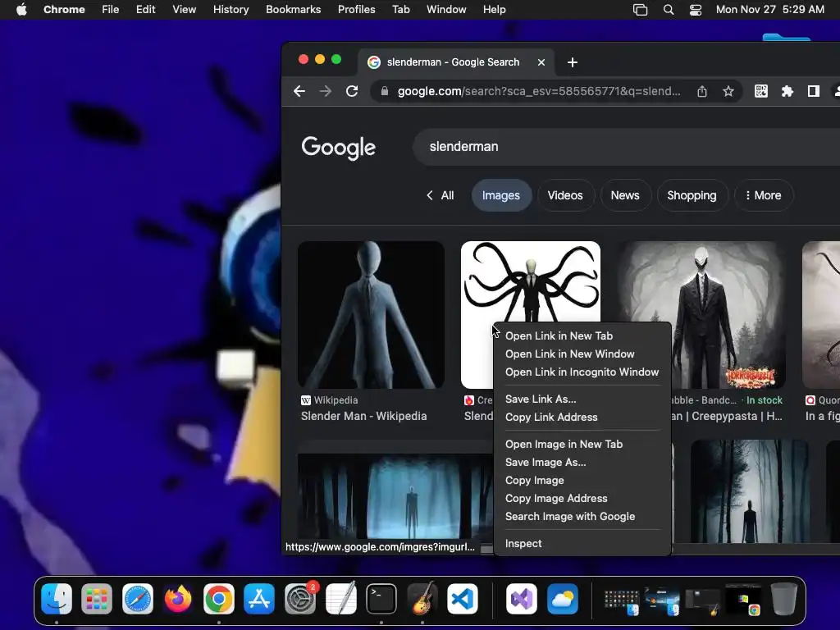Open Finder from the dock
Image resolution: width=840 pixels, height=630 pixels.
pos(57,598)
